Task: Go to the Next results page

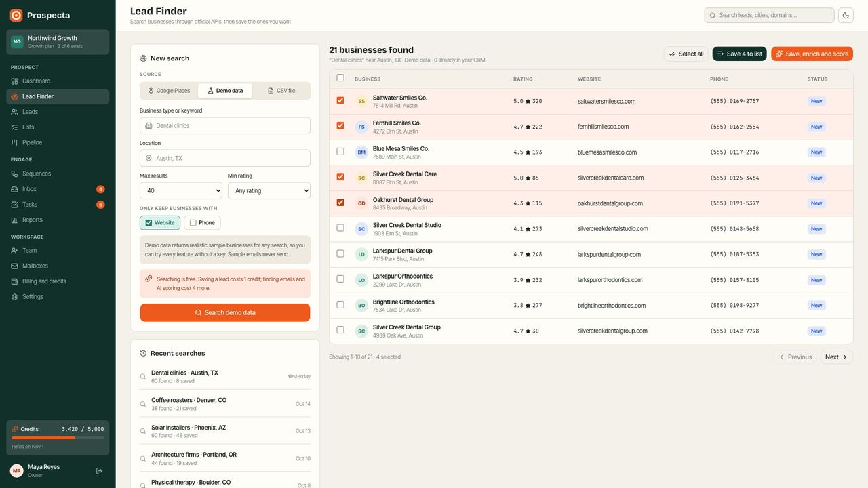Action: (837, 357)
